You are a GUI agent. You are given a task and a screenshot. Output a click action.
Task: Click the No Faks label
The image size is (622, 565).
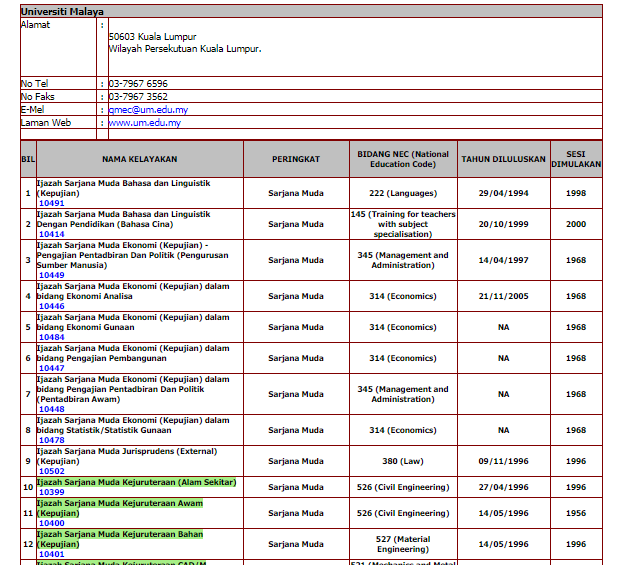[x=38, y=97]
